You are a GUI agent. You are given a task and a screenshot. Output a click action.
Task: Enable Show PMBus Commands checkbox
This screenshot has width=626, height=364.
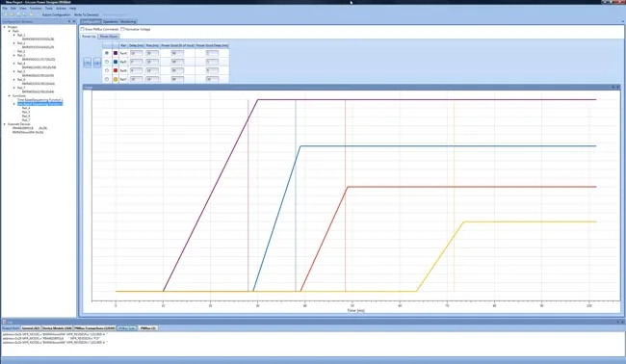coord(83,29)
